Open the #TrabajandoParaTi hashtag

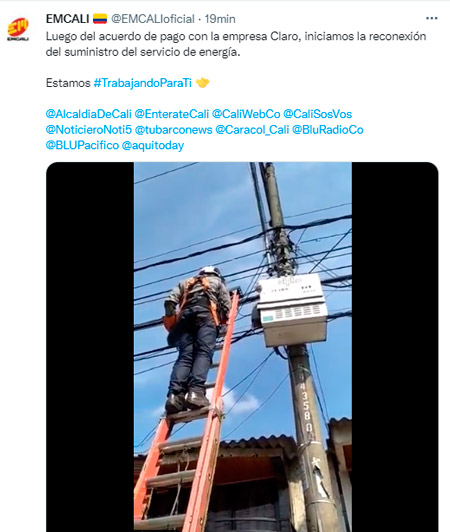[143, 83]
